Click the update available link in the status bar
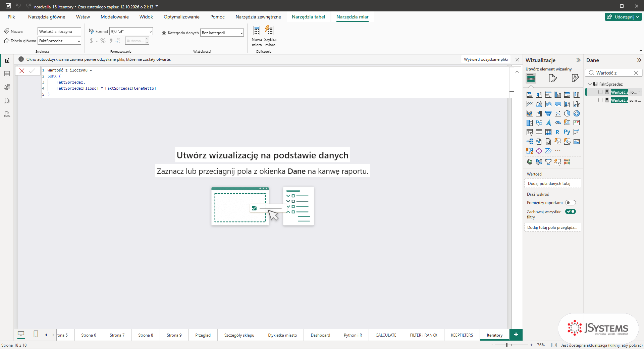Image resolution: width=644 pixels, height=349 pixels. point(602,345)
